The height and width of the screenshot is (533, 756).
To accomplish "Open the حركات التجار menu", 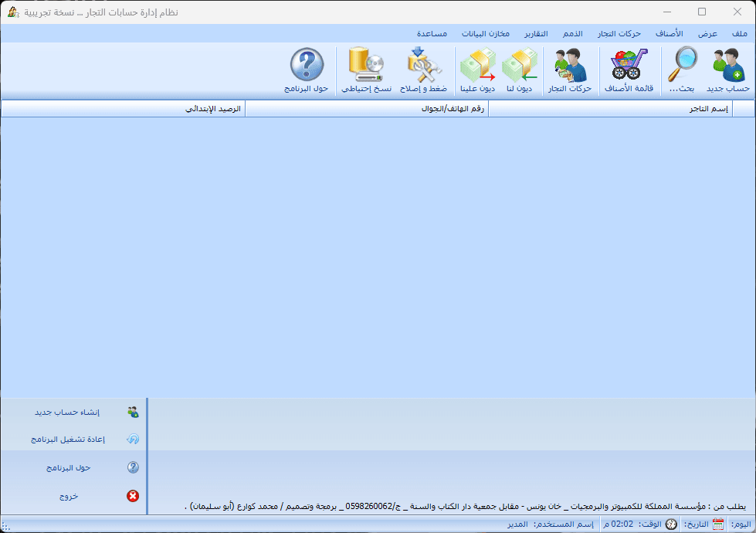I will click(619, 33).
